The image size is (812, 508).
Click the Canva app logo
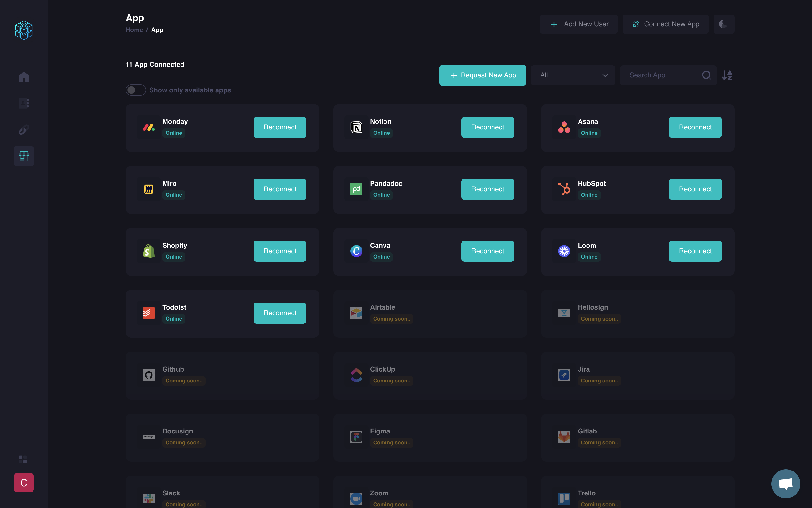coord(356,251)
